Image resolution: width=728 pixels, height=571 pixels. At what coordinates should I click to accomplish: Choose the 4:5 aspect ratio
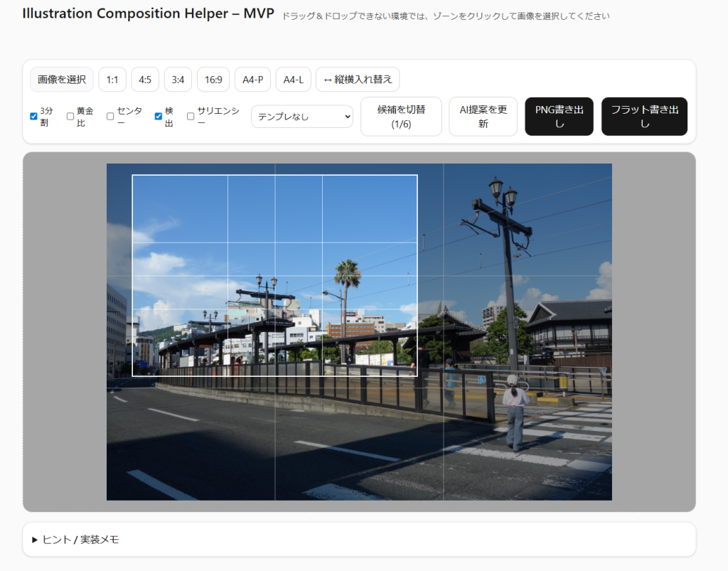[x=145, y=80]
